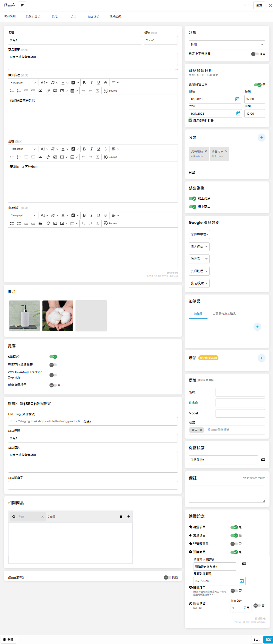Uncheck the 顯示倒數計時器 checkbox
Viewport: 273px width, 644px height.
tap(190, 120)
